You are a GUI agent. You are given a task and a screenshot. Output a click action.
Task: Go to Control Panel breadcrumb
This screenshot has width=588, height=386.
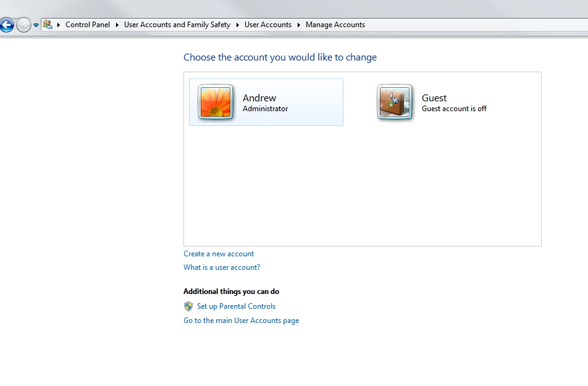(88, 25)
